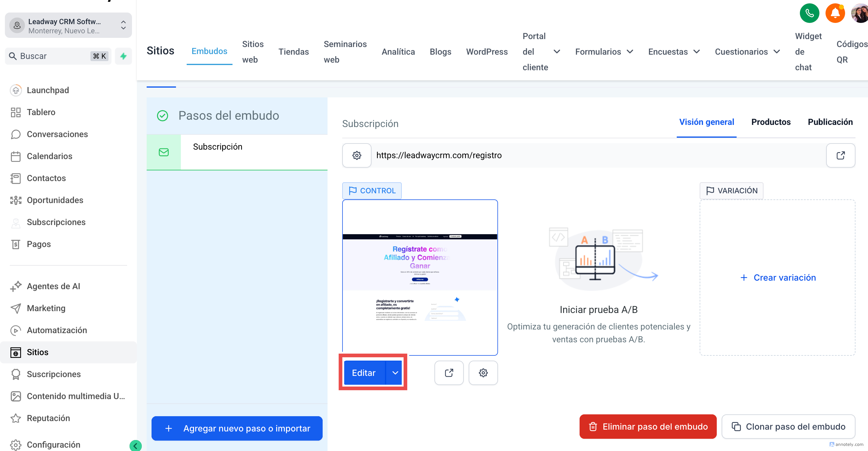Open URL settings gear beside registro link
This screenshot has width=868, height=451.
pos(357,155)
